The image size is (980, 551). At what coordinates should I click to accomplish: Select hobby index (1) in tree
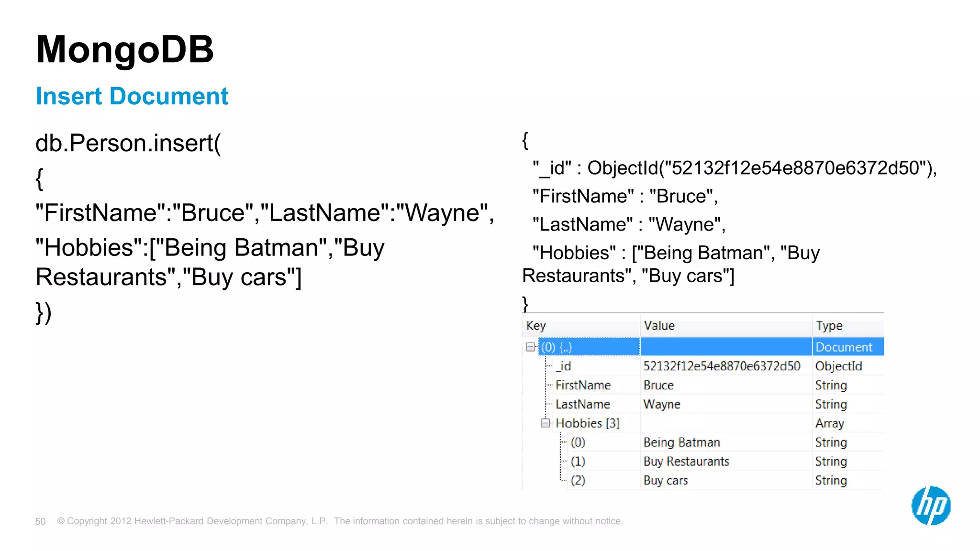point(578,462)
